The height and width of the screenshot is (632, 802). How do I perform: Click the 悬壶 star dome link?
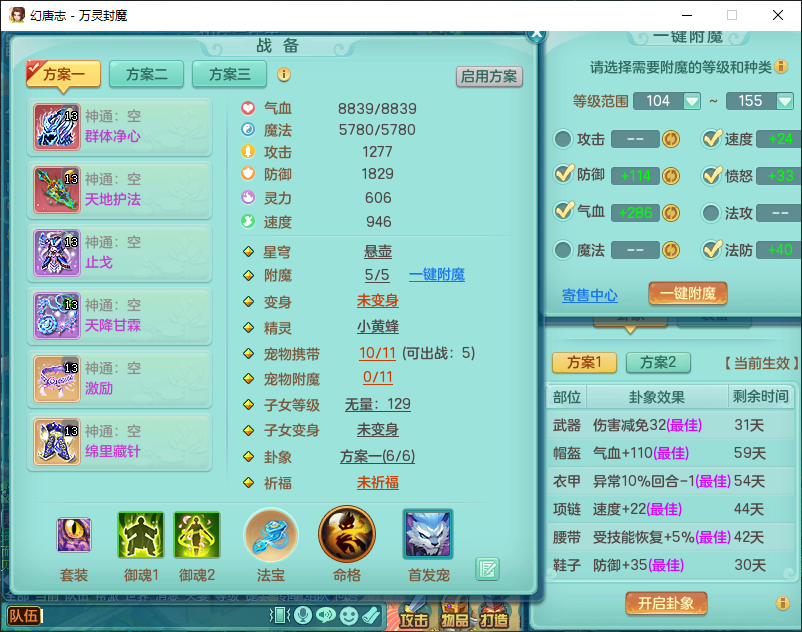coord(377,251)
